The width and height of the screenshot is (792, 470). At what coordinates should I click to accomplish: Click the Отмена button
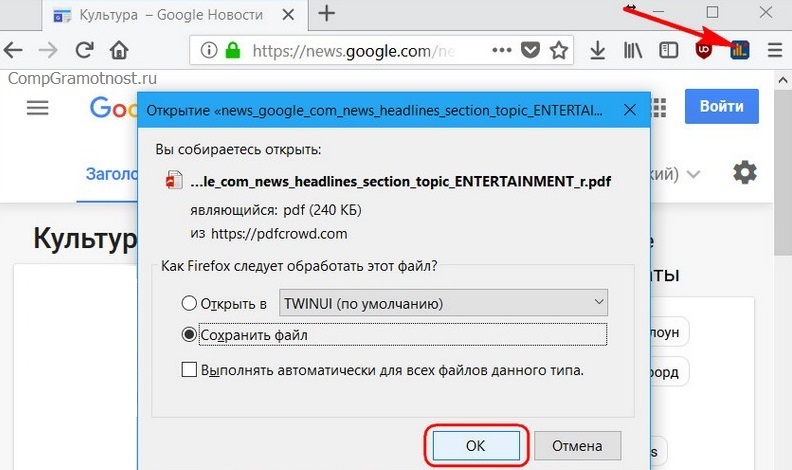[x=577, y=446]
